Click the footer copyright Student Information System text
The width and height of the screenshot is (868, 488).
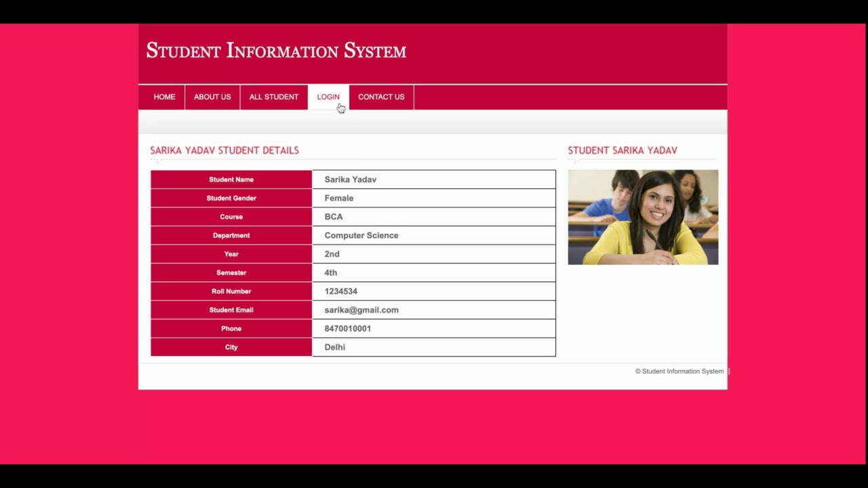679,371
